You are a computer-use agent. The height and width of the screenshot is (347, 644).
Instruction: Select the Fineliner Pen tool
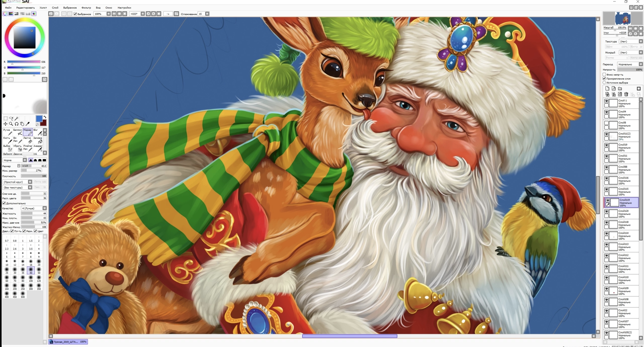pyautogui.click(x=28, y=148)
